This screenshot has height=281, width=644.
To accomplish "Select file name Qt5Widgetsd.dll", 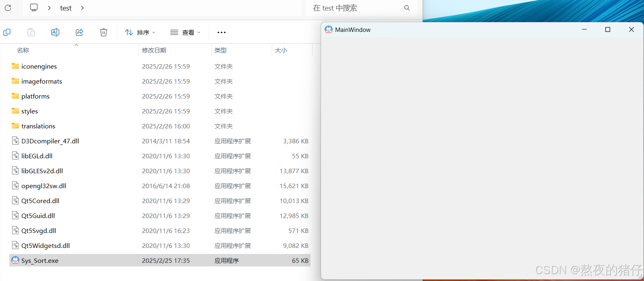I will pos(46,245).
